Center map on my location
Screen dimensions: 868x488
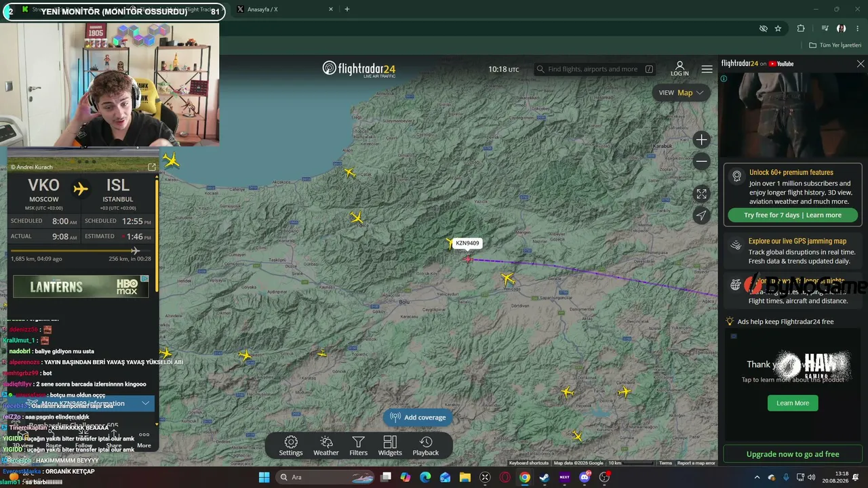click(702, 216)
